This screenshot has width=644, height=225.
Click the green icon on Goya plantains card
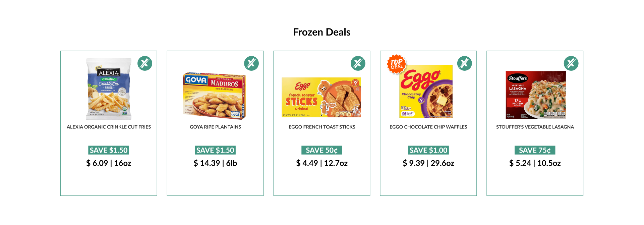[x=251, y=63]
